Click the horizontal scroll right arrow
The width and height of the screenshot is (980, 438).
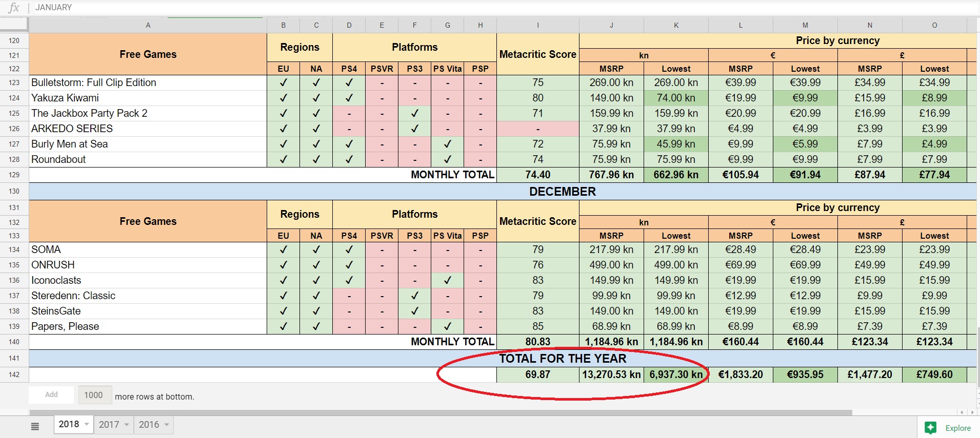972,412
